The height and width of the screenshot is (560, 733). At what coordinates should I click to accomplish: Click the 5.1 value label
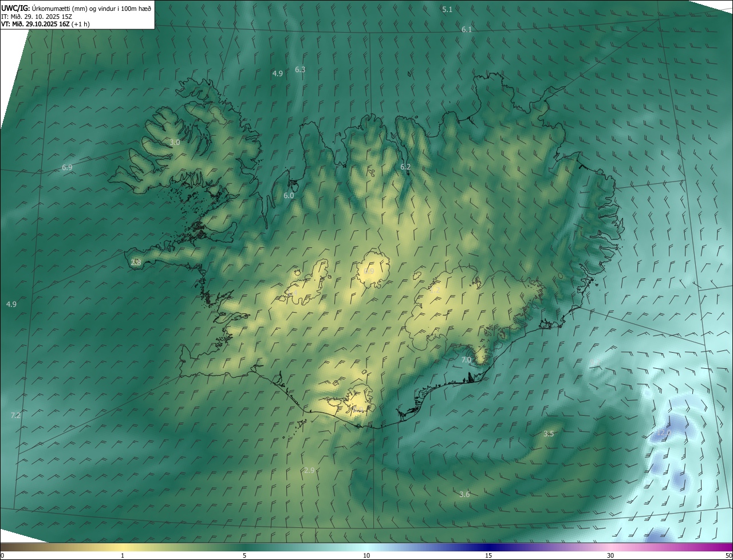(447, 9)
